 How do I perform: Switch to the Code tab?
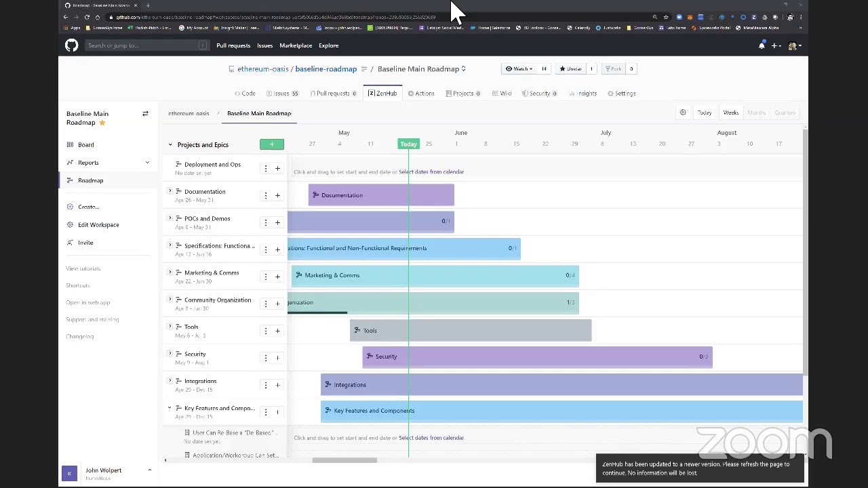[245, 94]
